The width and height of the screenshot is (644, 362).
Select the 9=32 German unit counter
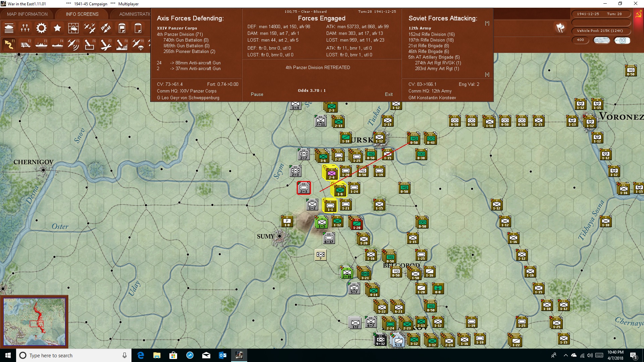[x=380, y=339]
